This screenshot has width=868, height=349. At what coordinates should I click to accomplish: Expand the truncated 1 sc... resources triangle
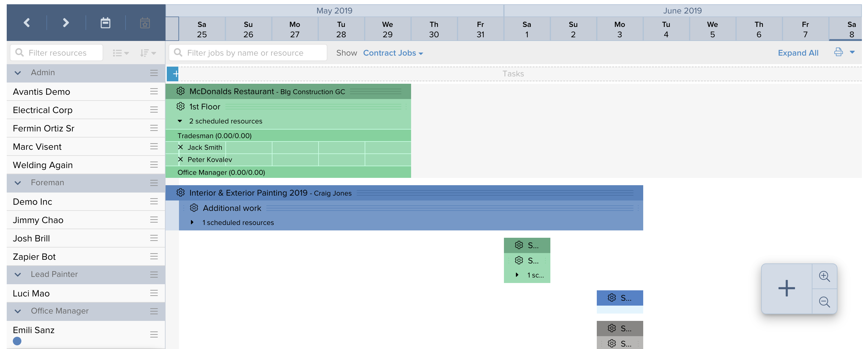(517, 275)
